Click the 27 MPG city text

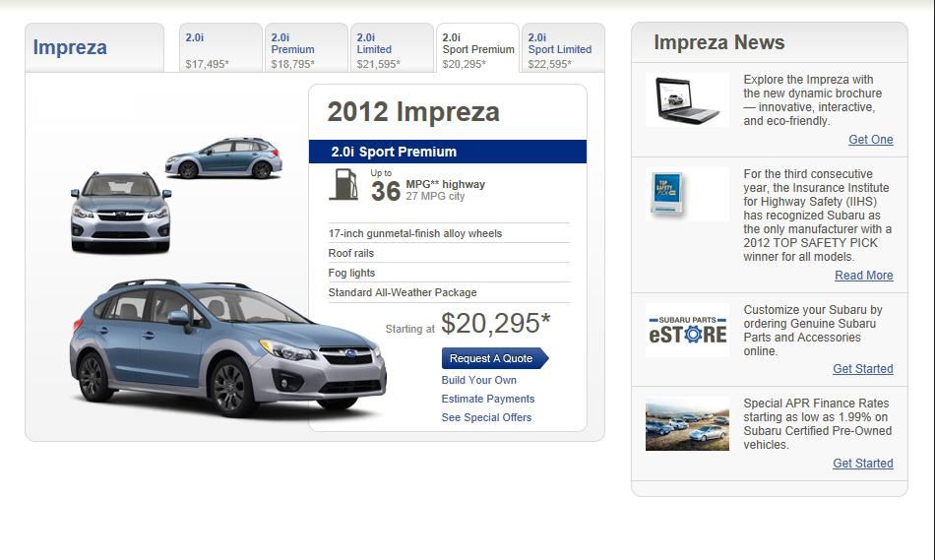point(435,196)
